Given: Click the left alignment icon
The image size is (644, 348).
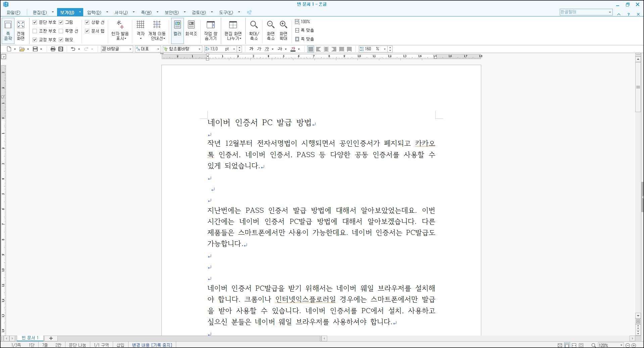Looking at the screenshot, I should pyautogui.click(x=318, y=49).
